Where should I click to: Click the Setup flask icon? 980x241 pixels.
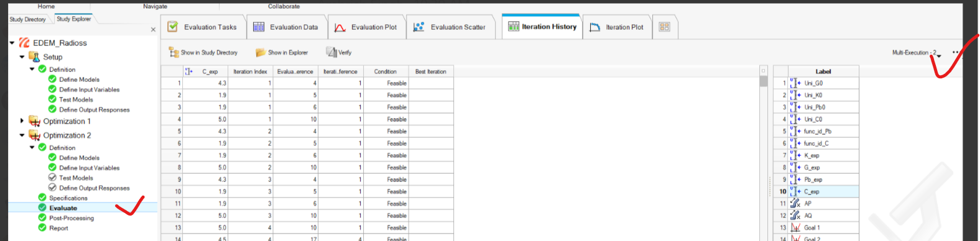[x=34, y=57]
